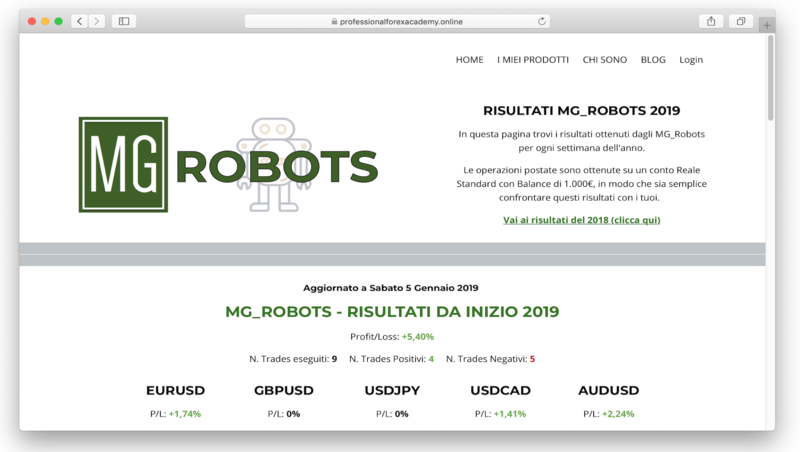Screen dimensions: 800x452
Task: Click the USDJPY heading
Action: (392, 390)
